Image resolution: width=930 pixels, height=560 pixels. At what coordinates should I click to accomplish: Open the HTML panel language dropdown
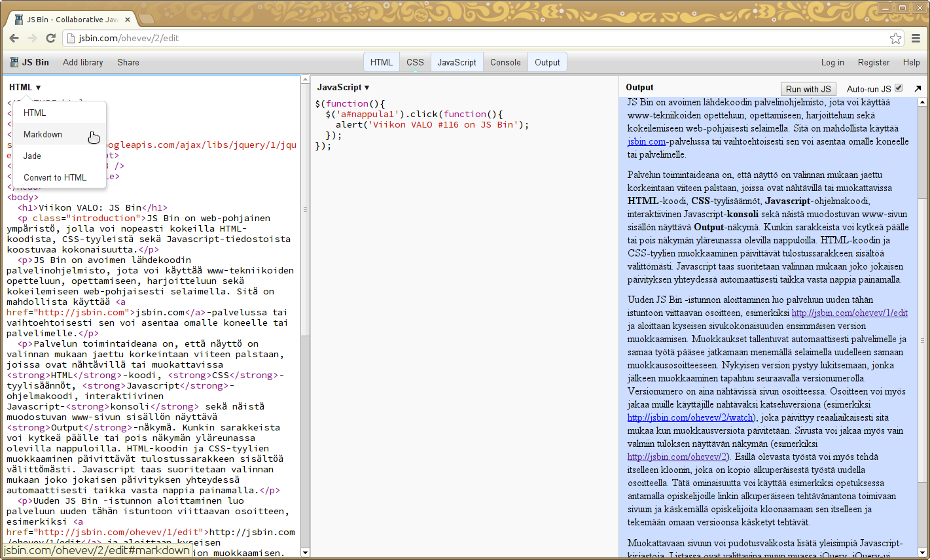point(25,87)
